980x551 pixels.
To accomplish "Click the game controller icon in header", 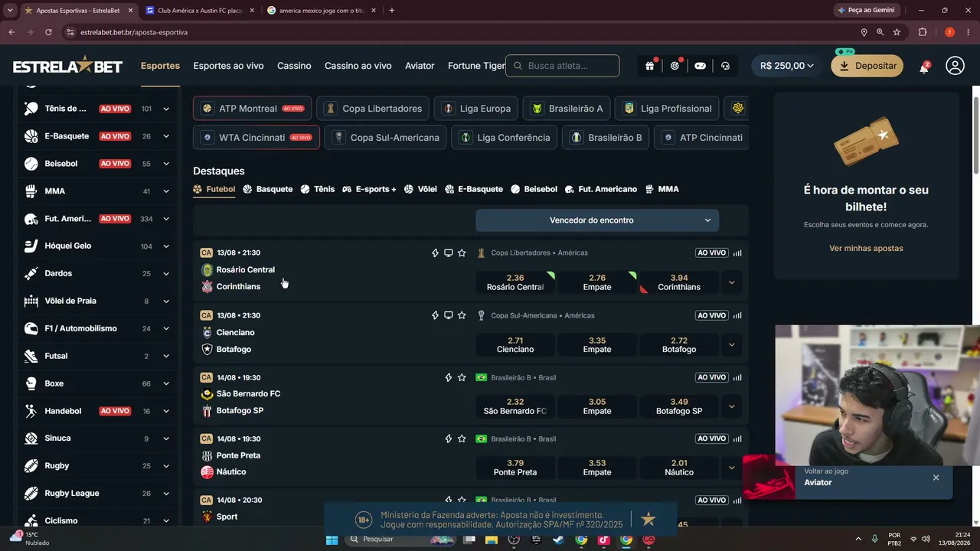I will pos(700,66).
